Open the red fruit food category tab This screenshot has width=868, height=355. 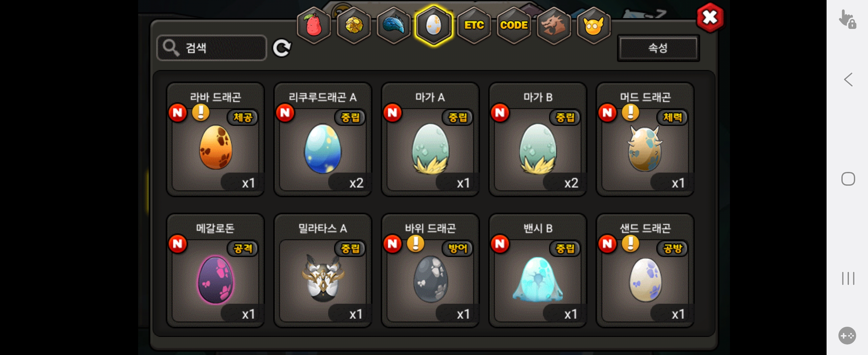tap(314, 25)
